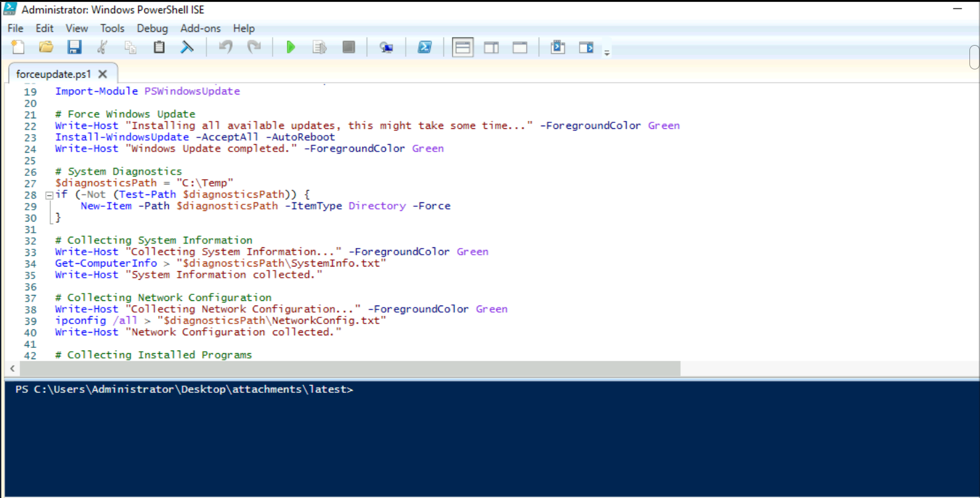Screen dimensions: 980x498
Task: Run only the selected script portion
Action: 320,47
